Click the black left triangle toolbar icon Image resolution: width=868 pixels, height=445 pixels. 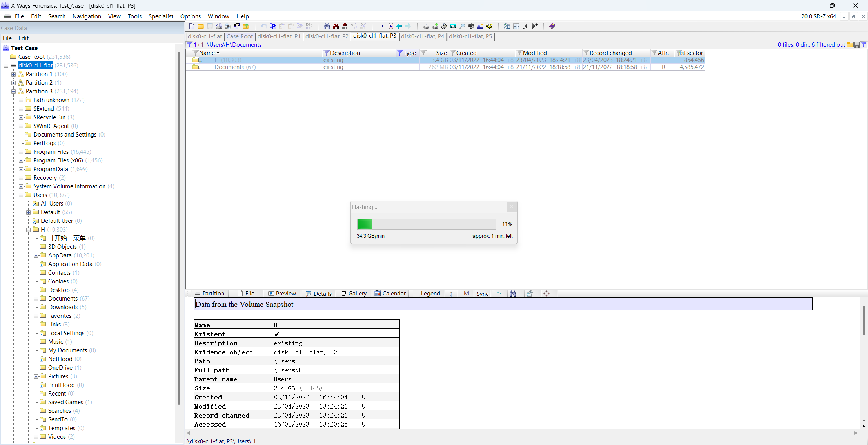point(525,26)
